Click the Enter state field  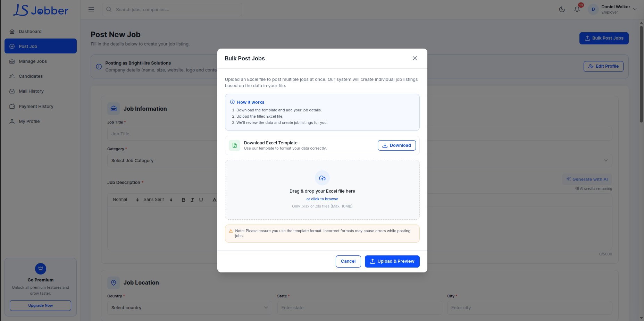coord(360,308)
